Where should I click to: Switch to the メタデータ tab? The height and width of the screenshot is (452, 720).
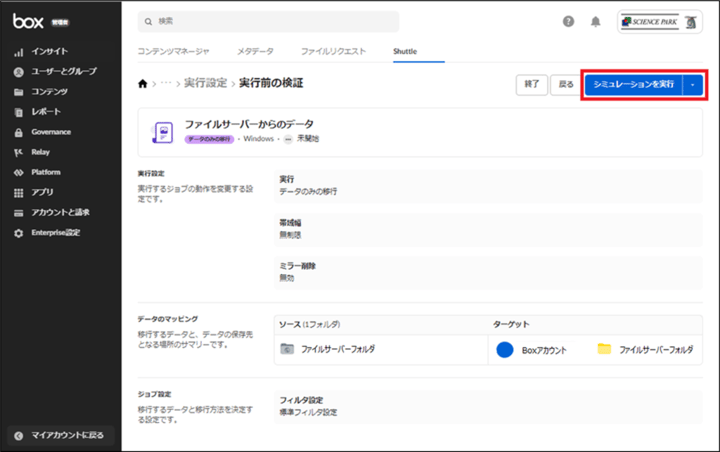(x=255, y=51)
